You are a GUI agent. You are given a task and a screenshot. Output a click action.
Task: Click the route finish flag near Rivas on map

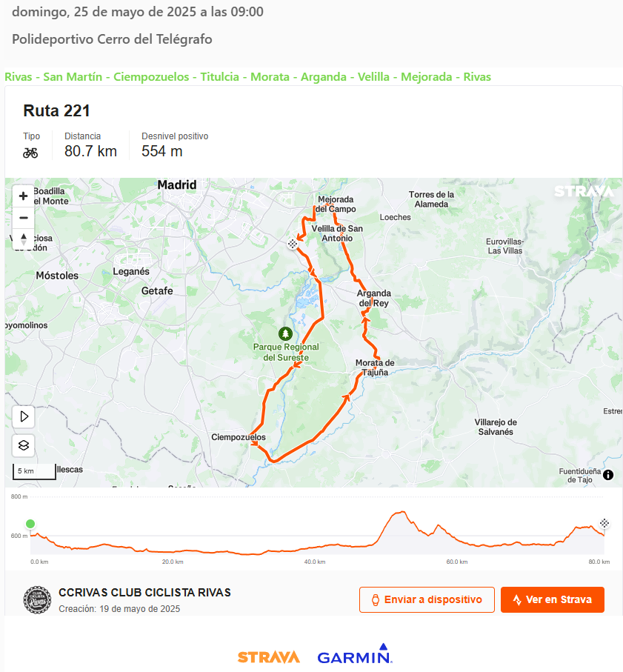click(293, 244)
